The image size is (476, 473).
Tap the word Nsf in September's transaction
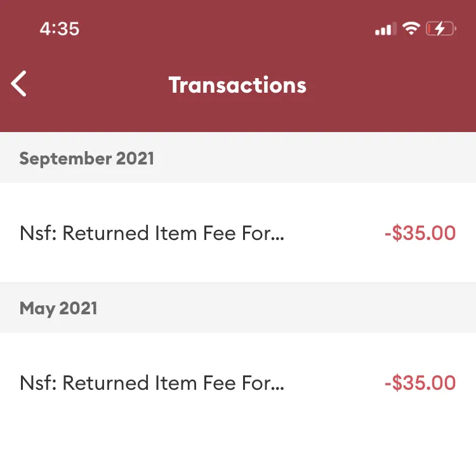37,233
